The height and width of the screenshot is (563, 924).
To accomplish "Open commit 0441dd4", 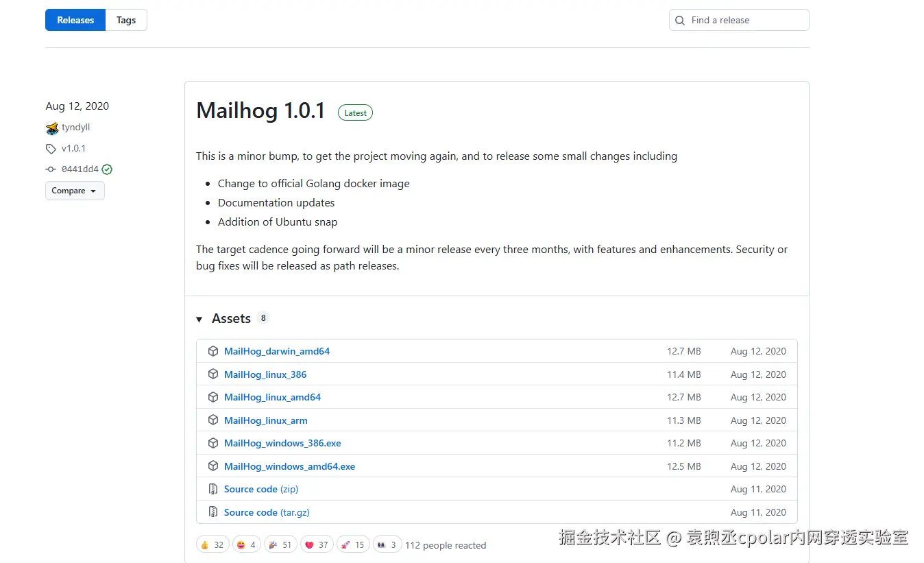I will (x=80, y=169).
